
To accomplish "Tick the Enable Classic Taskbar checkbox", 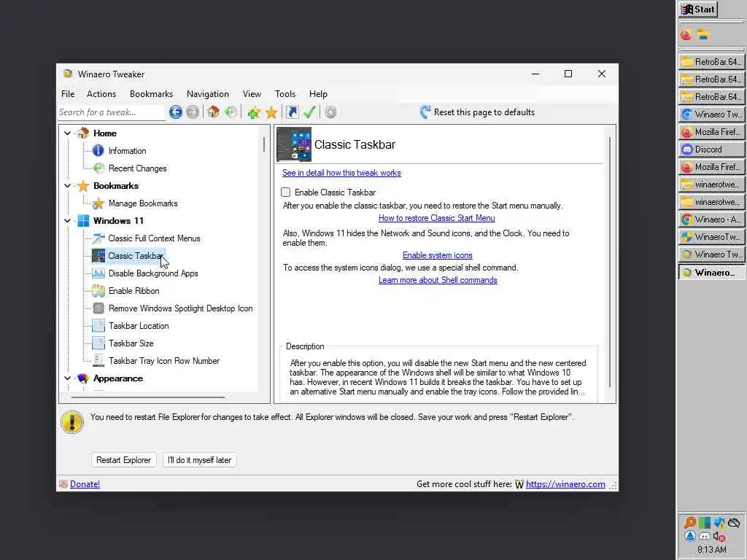I will pos(285,192).
